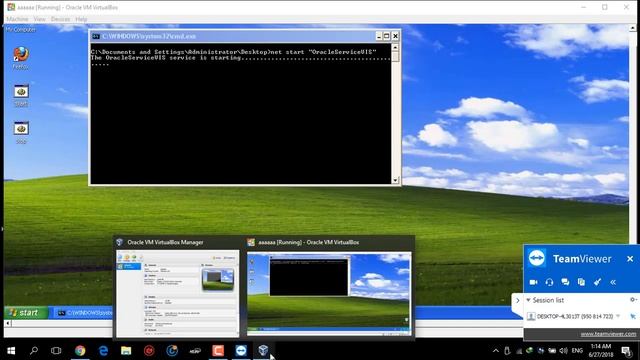Click TeamViewer logo icon in panel
The image size is (640, 360).
(x=537, y=258)
